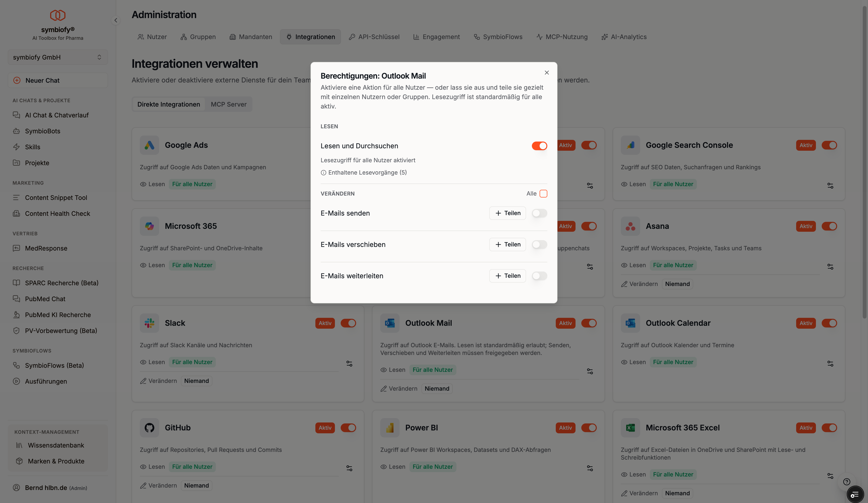Viewport: 868px width, 503px height.
Task: Click the Wissensdatenbank library icon
Action: click(19, 445)
